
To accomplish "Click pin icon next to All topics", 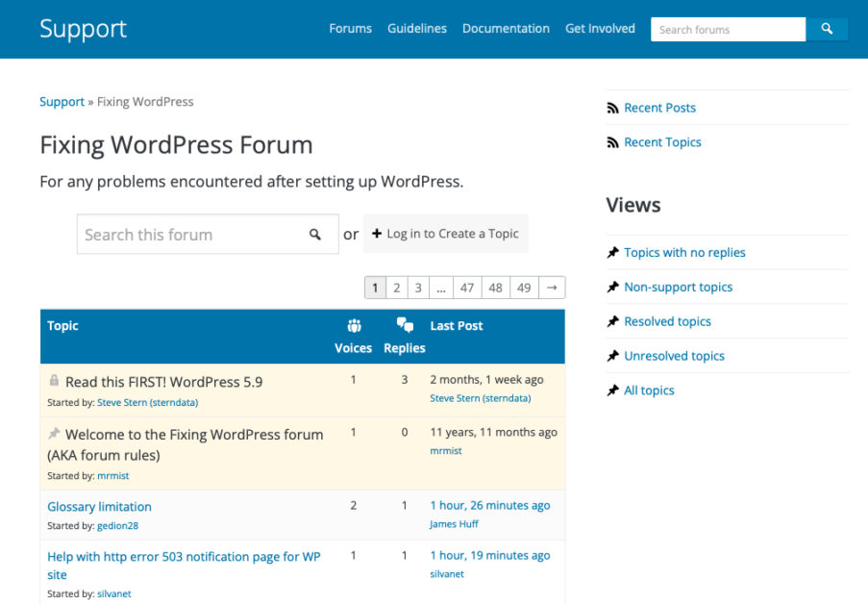I will pos(612,391).
